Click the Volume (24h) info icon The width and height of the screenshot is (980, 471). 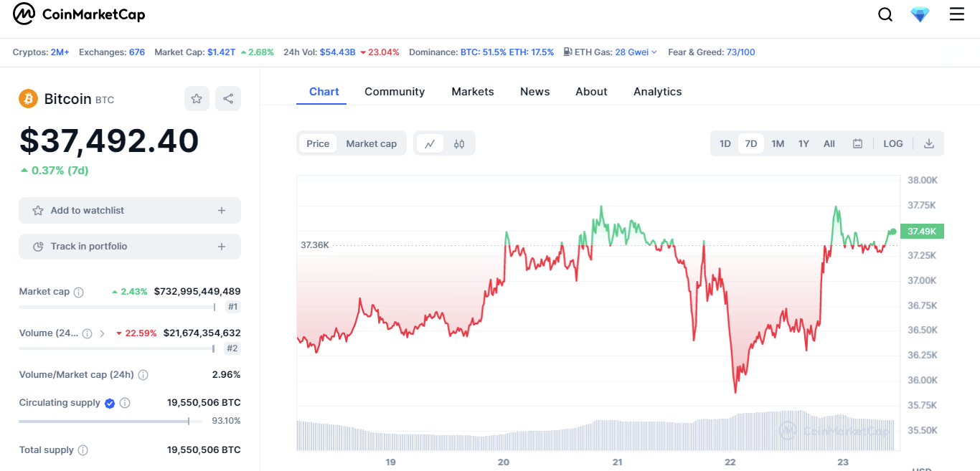[x=87, y=333]
